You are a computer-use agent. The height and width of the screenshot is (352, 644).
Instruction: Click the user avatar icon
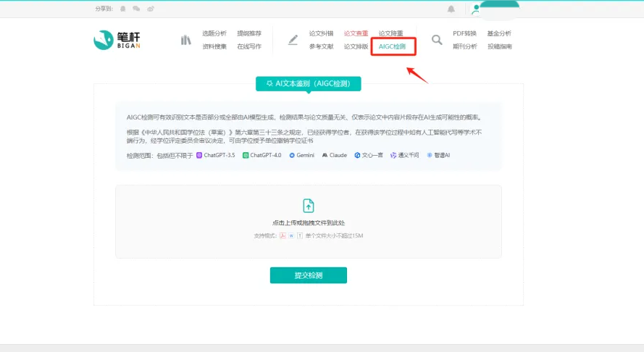point(475,9)
